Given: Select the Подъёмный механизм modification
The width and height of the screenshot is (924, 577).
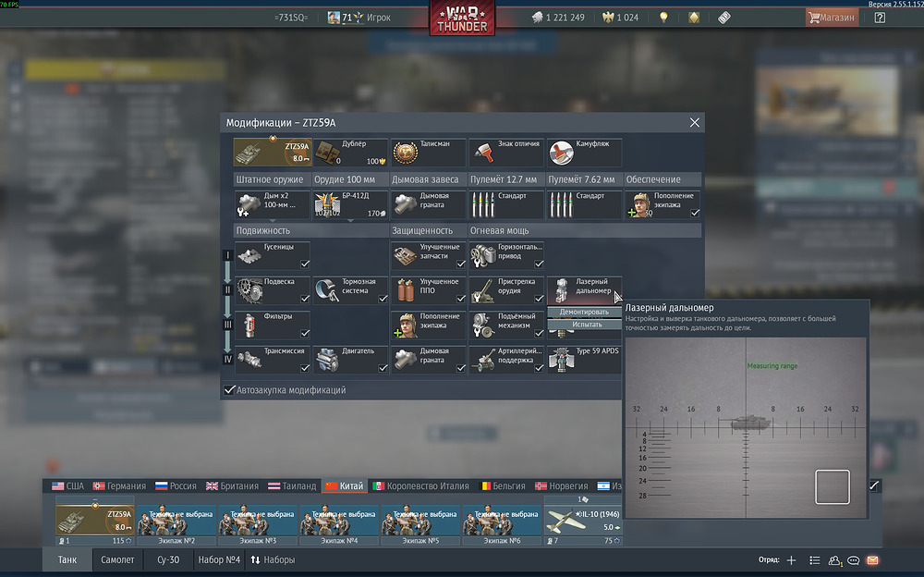Looking at the screenshot, I should click(506, 325).
